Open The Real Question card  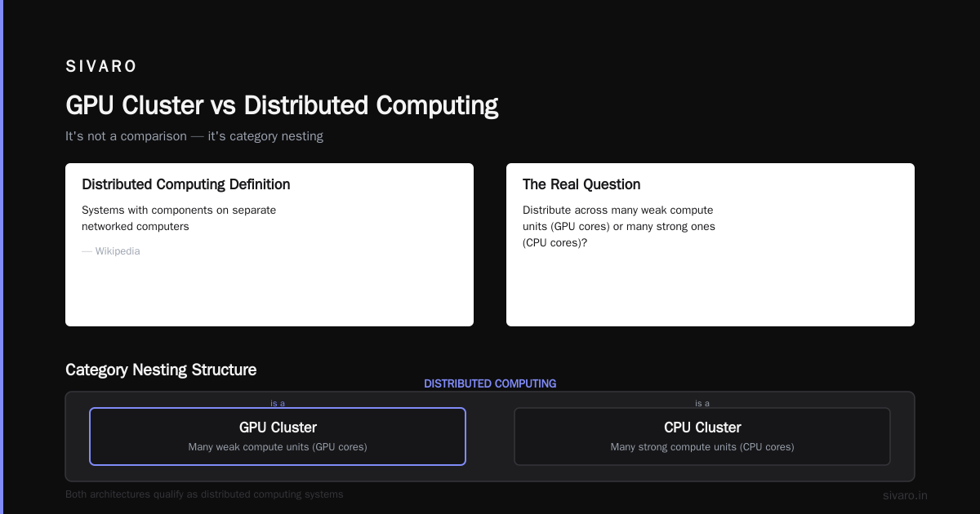click(x=710, y=245)
